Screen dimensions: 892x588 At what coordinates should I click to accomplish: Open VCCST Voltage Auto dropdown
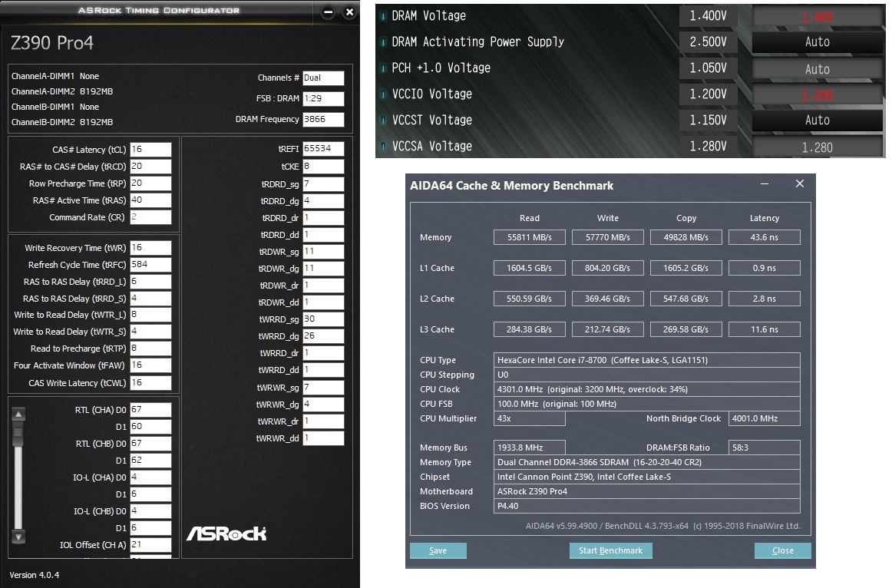coord(818,121)
